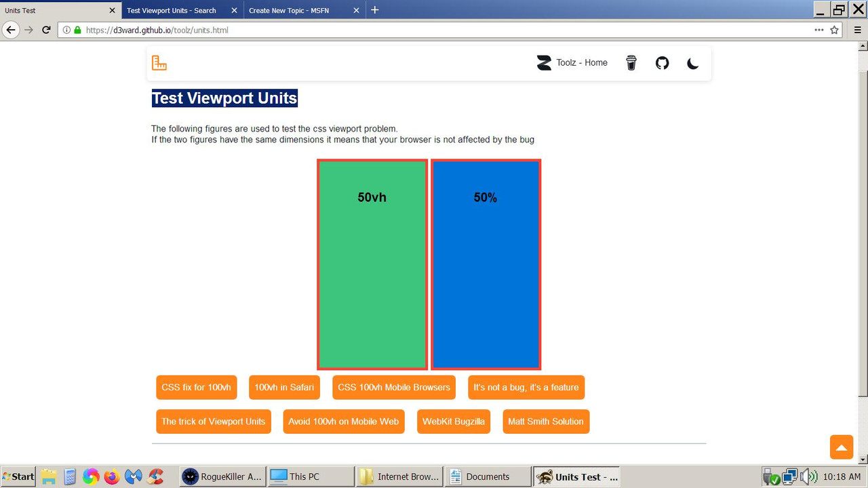Open It's not a bug, it's a feature
Image resolution: width=868 pixels, height=488 pixels.
tap(526, 388)
